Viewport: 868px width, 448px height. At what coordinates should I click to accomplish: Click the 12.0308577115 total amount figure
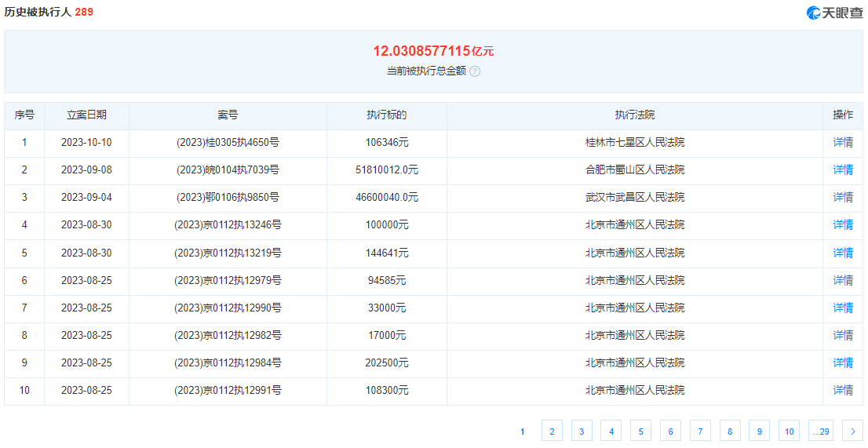421,51
